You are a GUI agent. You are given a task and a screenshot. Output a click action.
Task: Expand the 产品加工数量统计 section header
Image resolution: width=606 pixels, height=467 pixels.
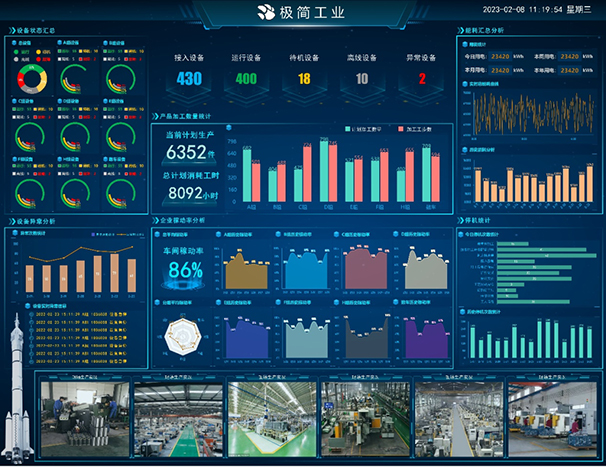185,116
